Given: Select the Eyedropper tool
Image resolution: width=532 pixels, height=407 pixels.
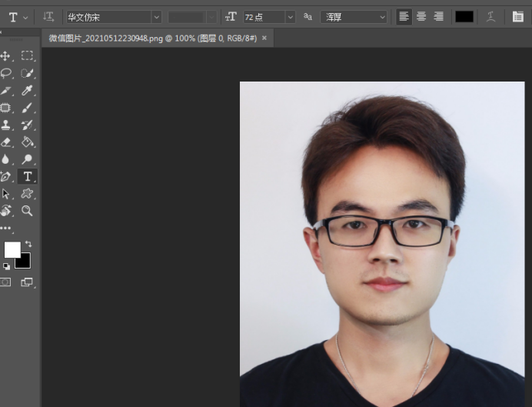Looking at the screenshot, I should pyautogui.click(x=27, y=91).
